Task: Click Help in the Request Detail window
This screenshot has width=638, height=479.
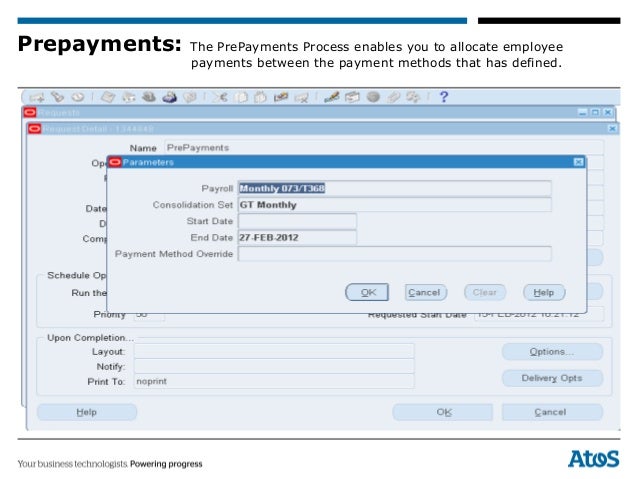Action: tap(87, 412)
